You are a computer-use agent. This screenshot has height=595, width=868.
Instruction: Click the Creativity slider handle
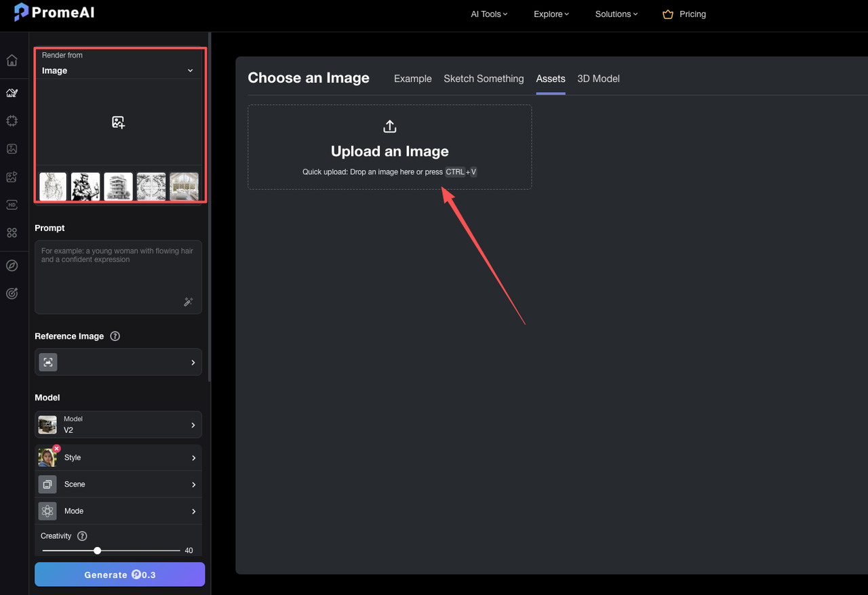coord(98,551)
